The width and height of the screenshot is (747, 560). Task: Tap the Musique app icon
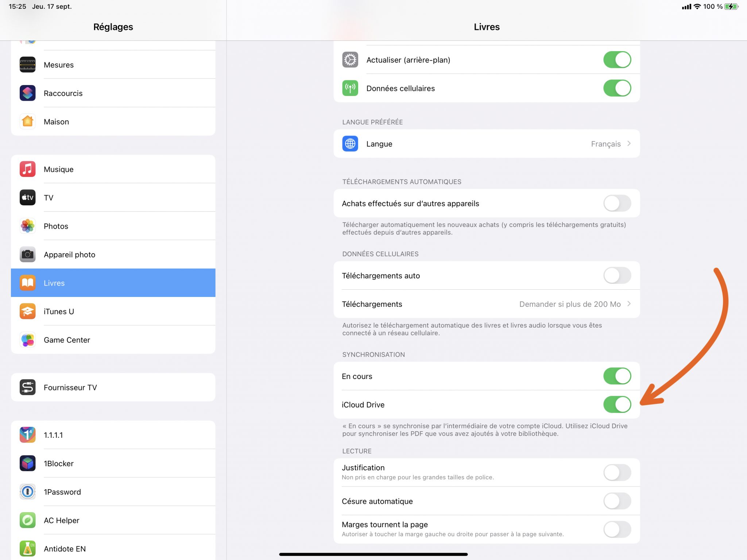point(27,169)
